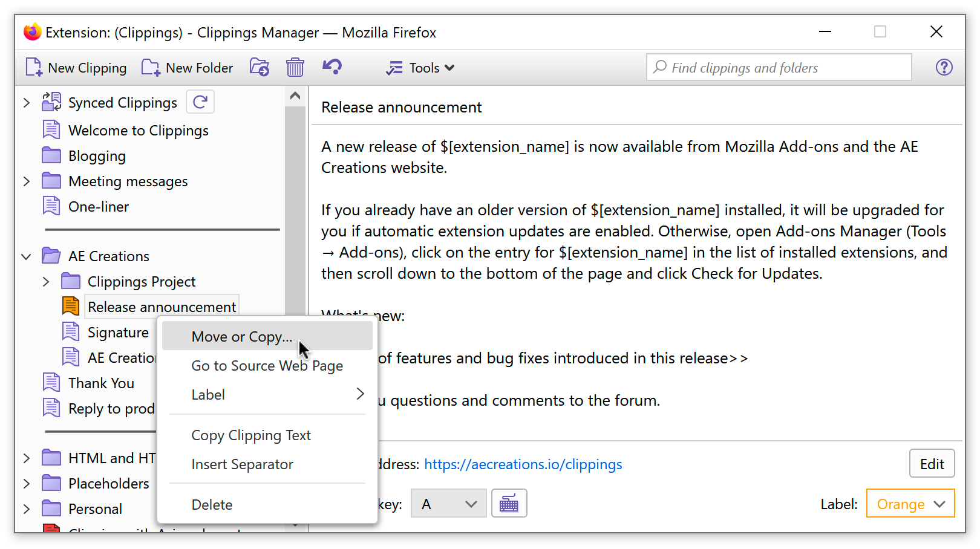980x549 pixels.
Task: Click the undo arrow icon
Action: coord(332,67)
